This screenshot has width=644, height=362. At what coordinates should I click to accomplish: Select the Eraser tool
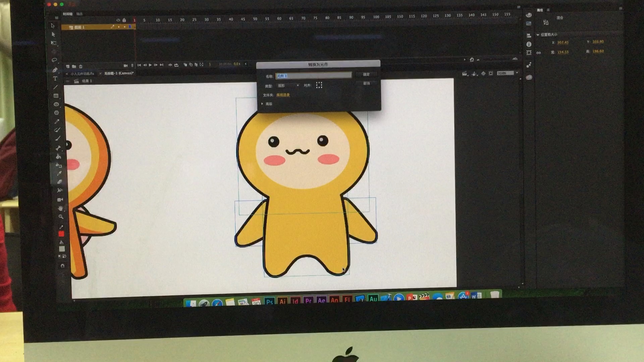(x=60, y=182)
